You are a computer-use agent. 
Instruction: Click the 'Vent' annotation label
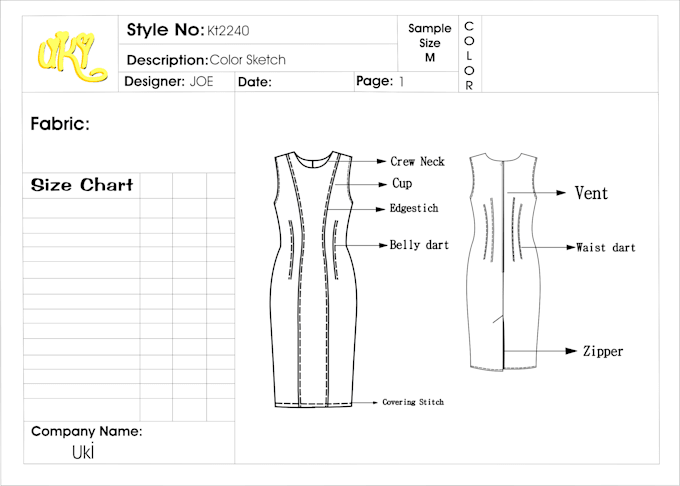tap(591, 193)
